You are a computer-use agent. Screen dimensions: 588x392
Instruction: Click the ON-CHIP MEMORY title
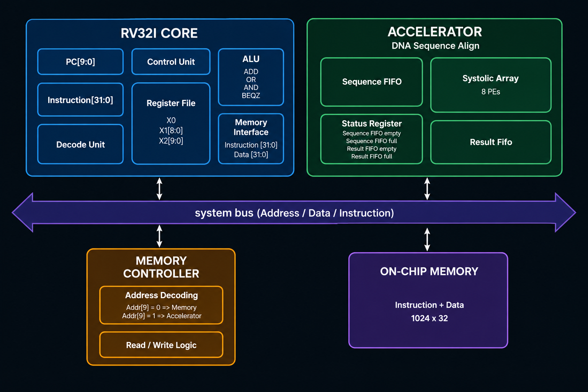tap(429, 271)
